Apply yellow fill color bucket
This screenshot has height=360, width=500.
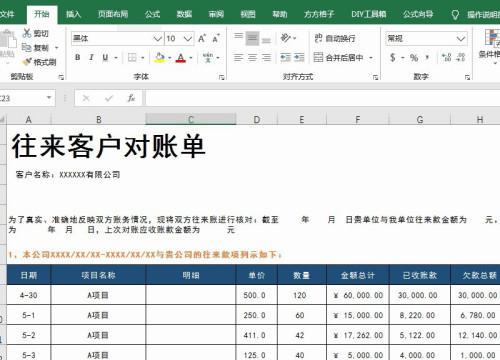pos(160,57)
